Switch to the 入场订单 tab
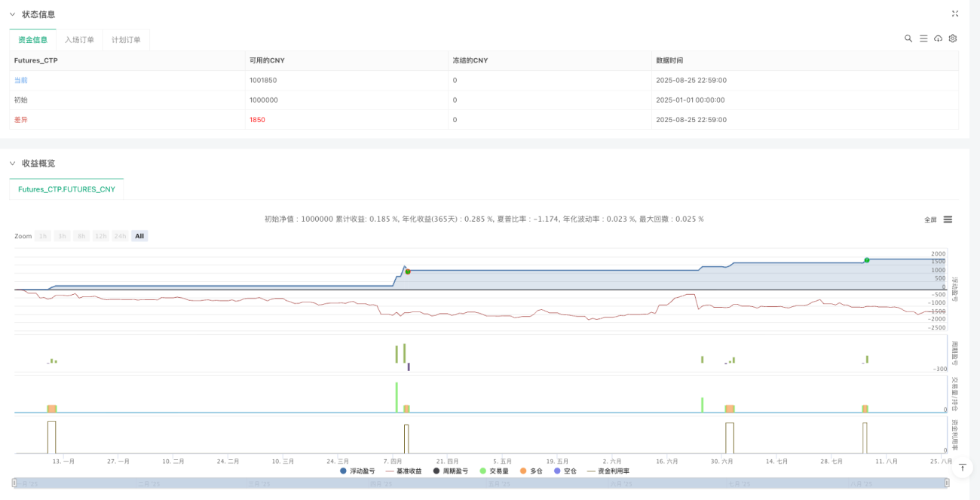 pos(79,40)
